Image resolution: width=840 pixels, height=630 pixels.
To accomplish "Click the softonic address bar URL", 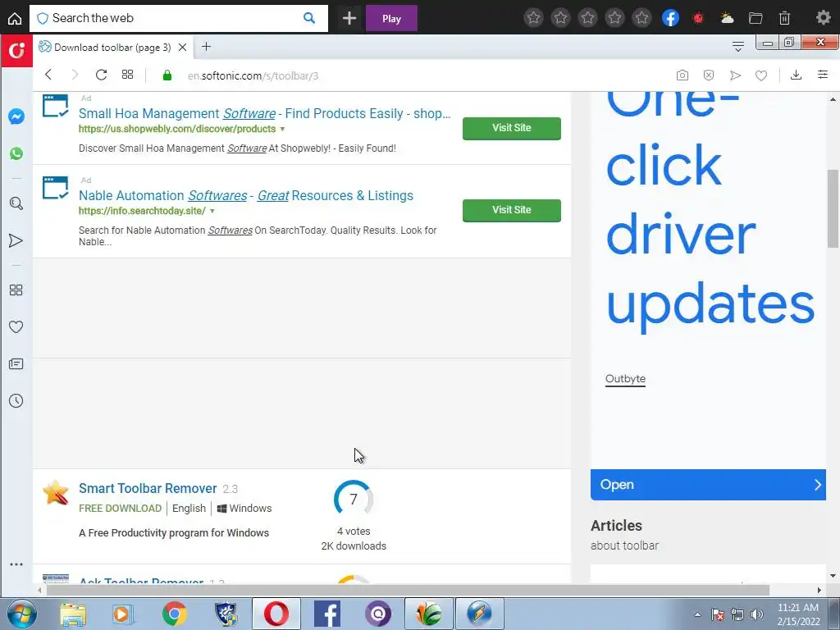I will [x=253, y=75].
